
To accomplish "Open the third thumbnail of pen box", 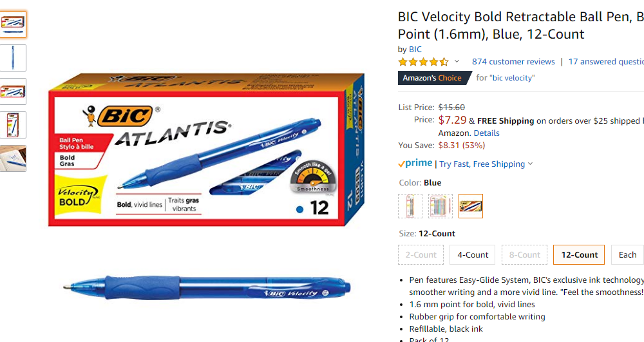I will (13, 91).
